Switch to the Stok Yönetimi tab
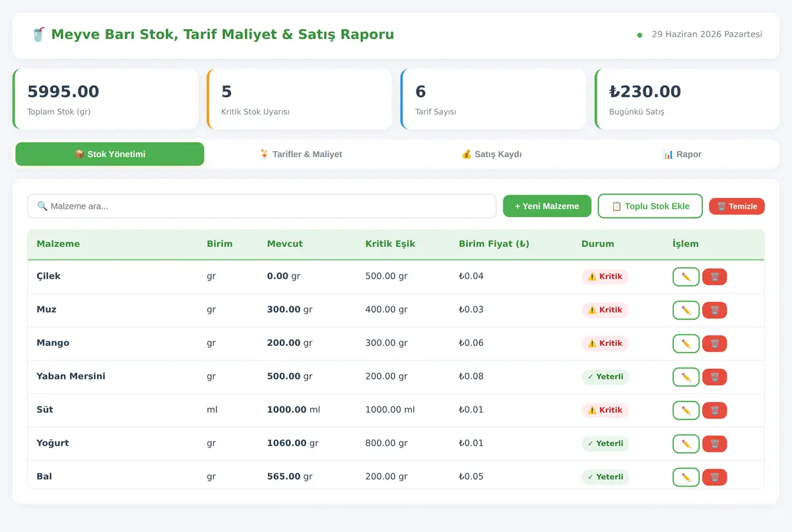Viewport: 792px width, 532px height. (110, 154)
